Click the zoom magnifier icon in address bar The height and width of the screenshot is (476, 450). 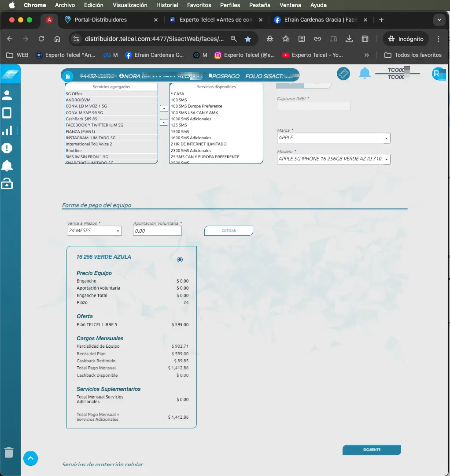(x=233, y=39)
